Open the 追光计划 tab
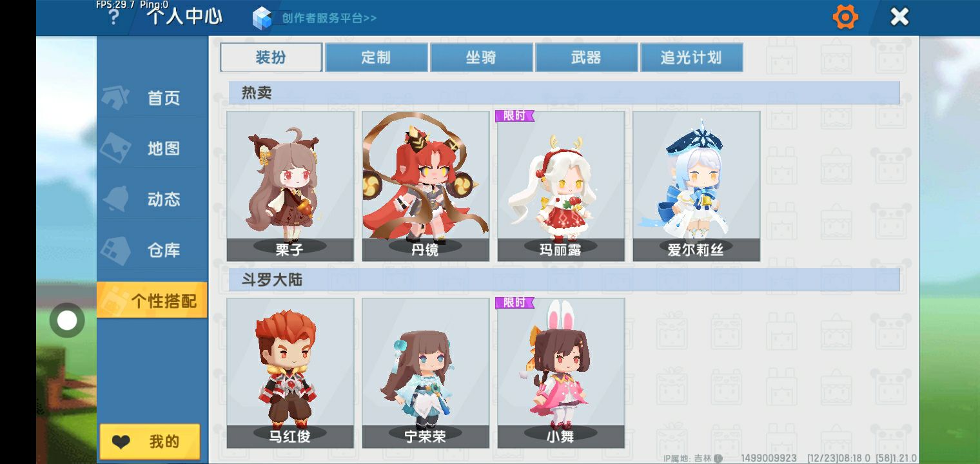 [692, 57]
